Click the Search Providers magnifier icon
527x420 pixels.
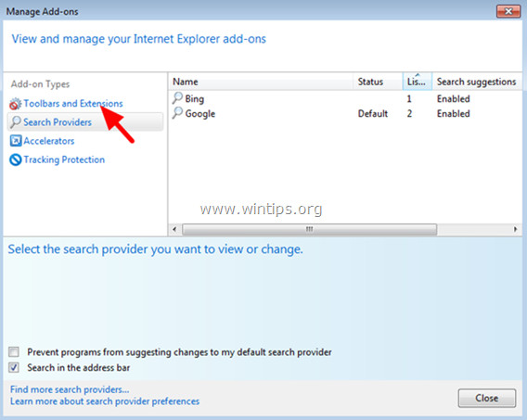coord(15,122)
